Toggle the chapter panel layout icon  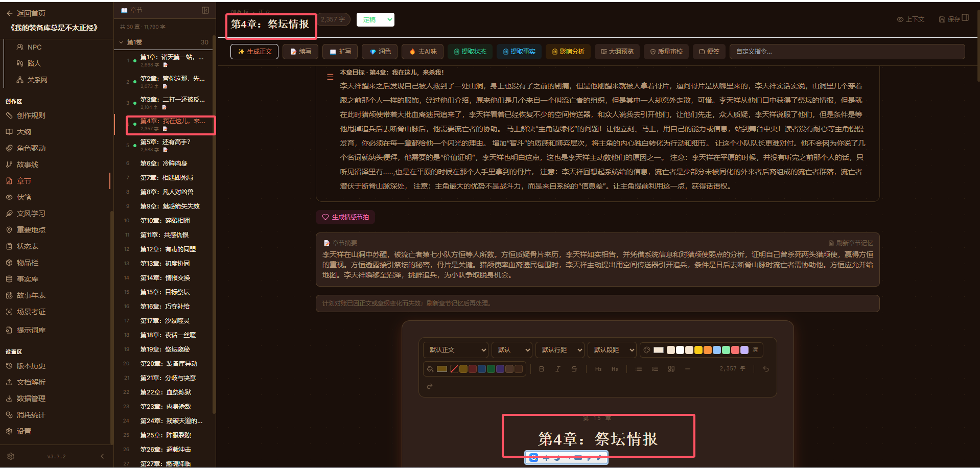pyautogui.click(x=205, y=10)
